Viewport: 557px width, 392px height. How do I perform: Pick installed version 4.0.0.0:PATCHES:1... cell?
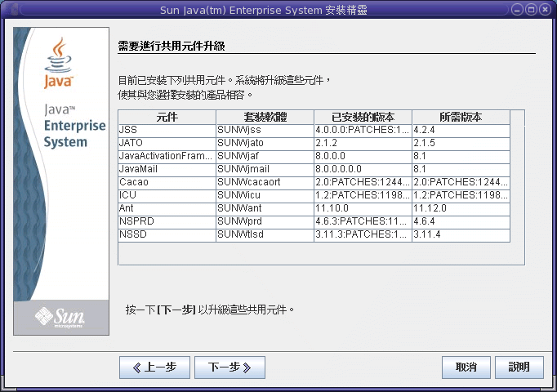coord(363,131)
